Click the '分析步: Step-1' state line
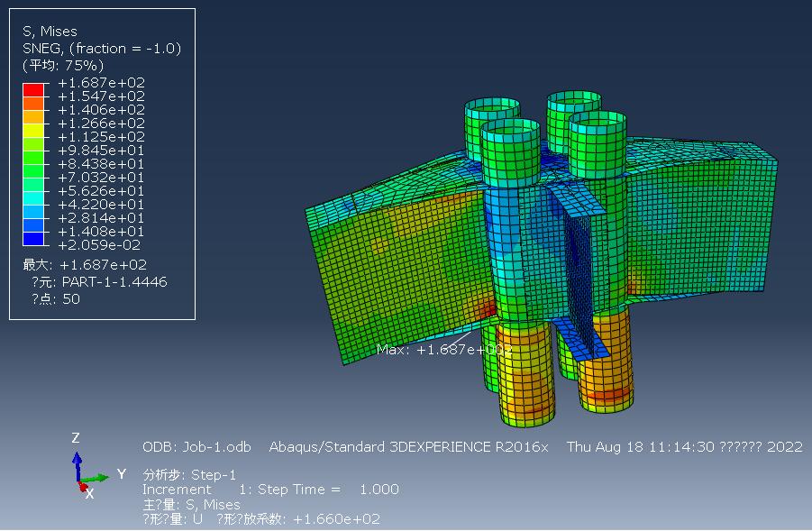The height and width of the screenshot is (531, 812). point(189,474)
